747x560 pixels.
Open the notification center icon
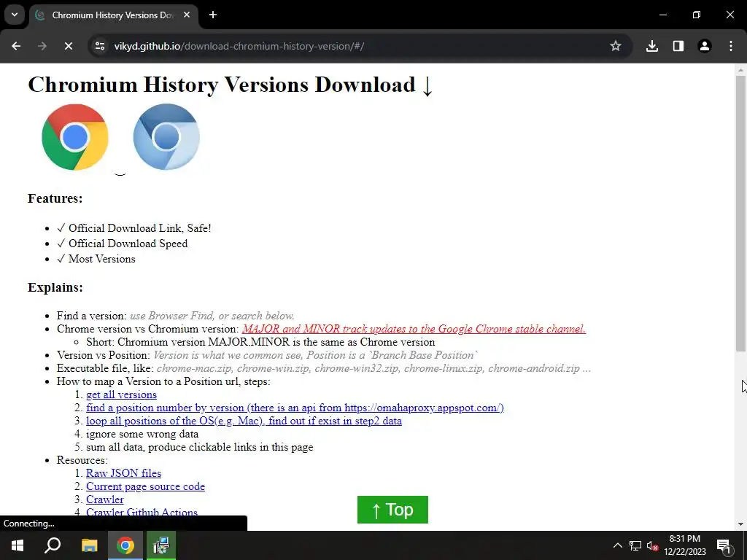pos(724,546)
